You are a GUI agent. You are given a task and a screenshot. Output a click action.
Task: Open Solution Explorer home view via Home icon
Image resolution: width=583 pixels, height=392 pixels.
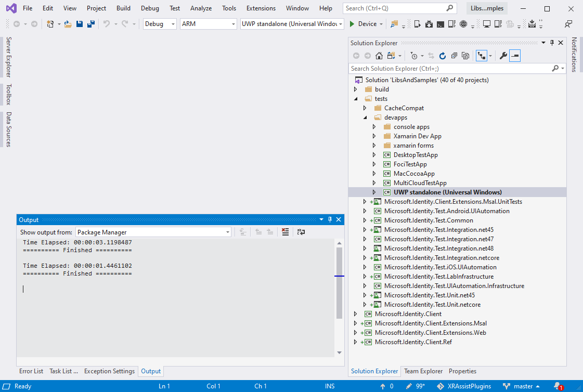[x=379, y=55]
